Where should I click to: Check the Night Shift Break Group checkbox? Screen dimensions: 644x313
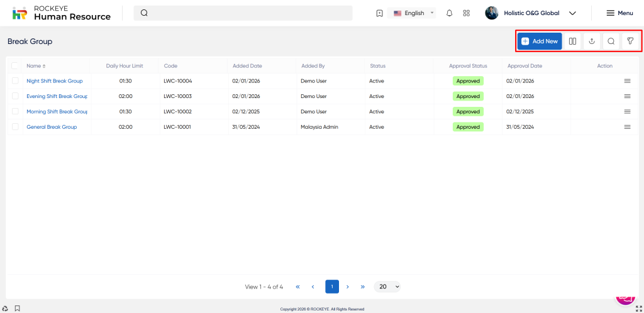pos(15,81)
